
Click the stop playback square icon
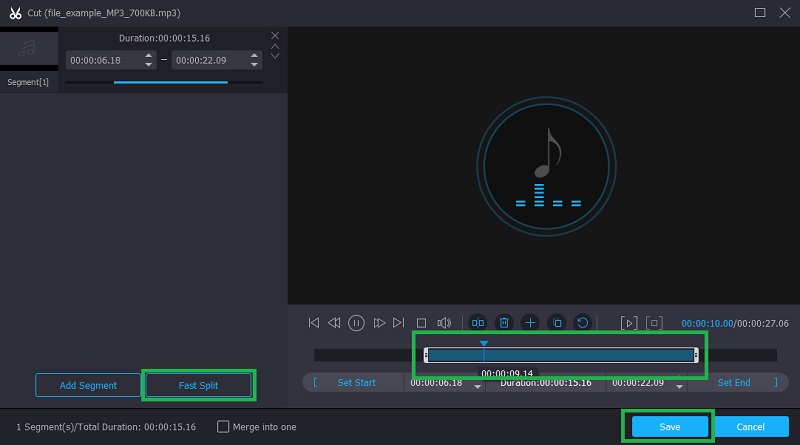coord(421,323)
